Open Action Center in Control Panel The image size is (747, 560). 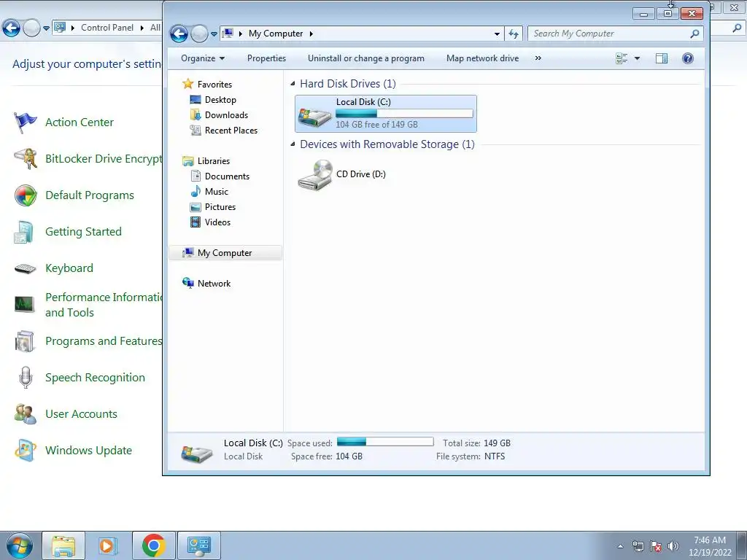(79, 122)
